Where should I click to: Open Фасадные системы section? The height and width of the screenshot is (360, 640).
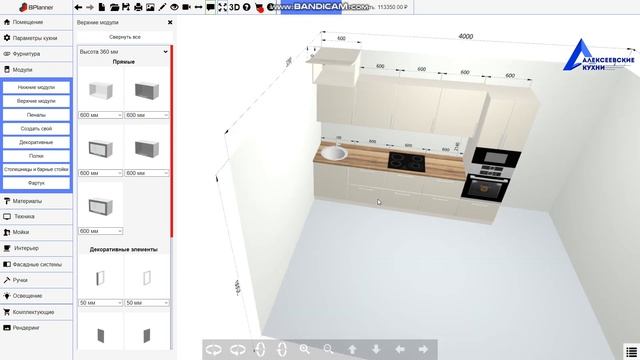(36, 264)
